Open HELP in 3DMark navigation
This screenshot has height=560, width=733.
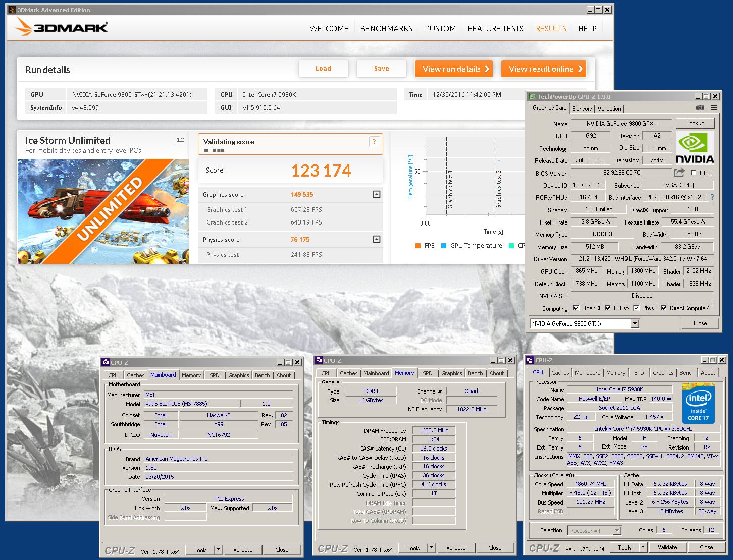pyautogui.click(x=587, y=28)
